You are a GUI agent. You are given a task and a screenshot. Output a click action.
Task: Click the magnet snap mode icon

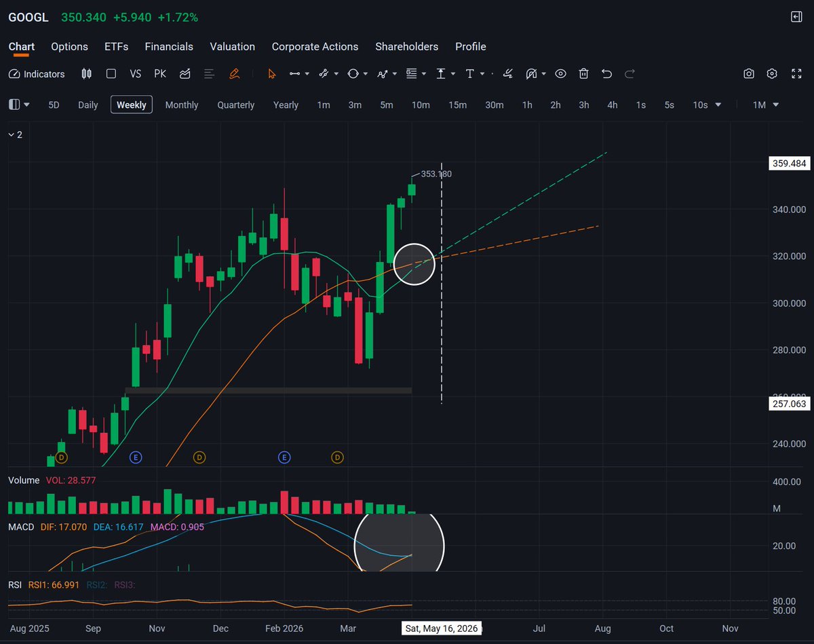(x=531, y=74)
